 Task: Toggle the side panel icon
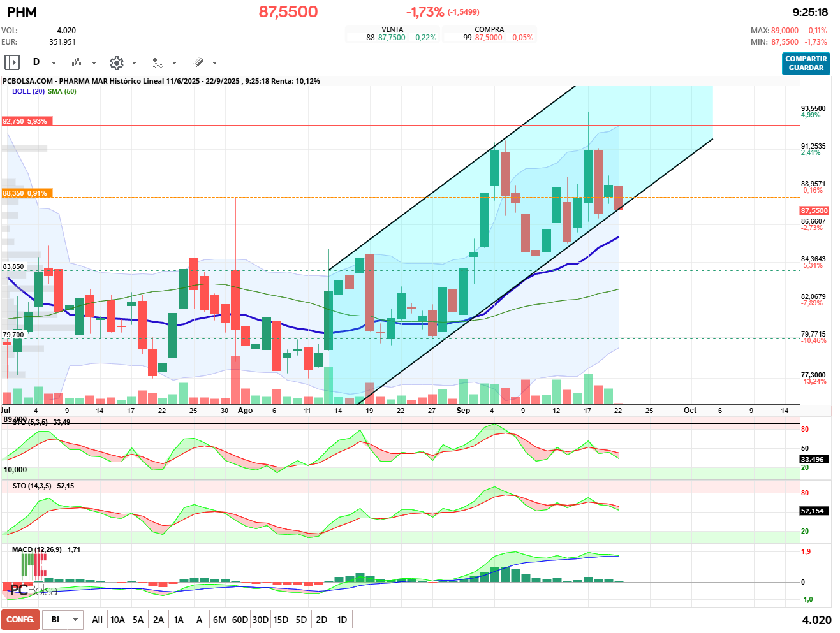coord(12,62)
